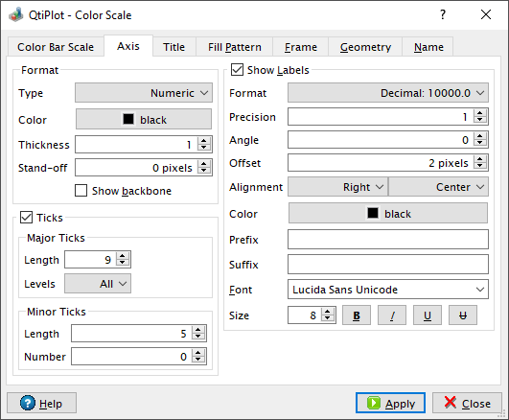Expand the Lucida Sans Unicode font dropdown
This screenshot has width=509, height=420.
click(388, 290)
